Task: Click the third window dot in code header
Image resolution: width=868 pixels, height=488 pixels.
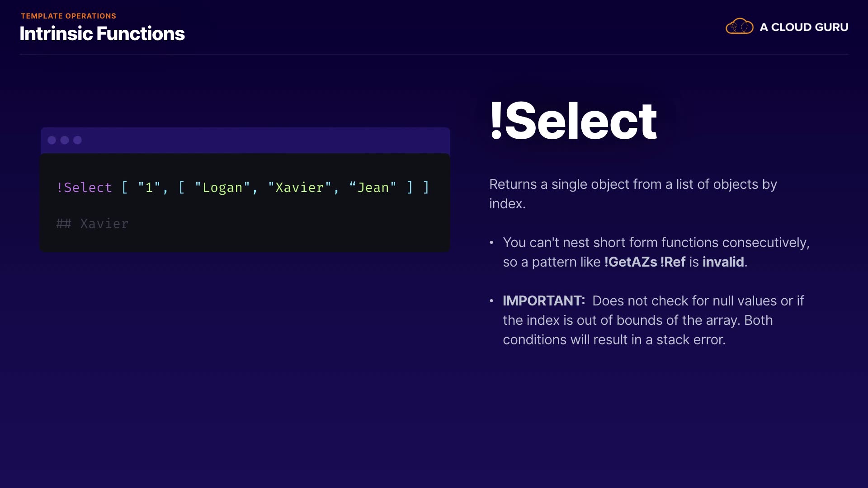Action: [x=77, y=140]
